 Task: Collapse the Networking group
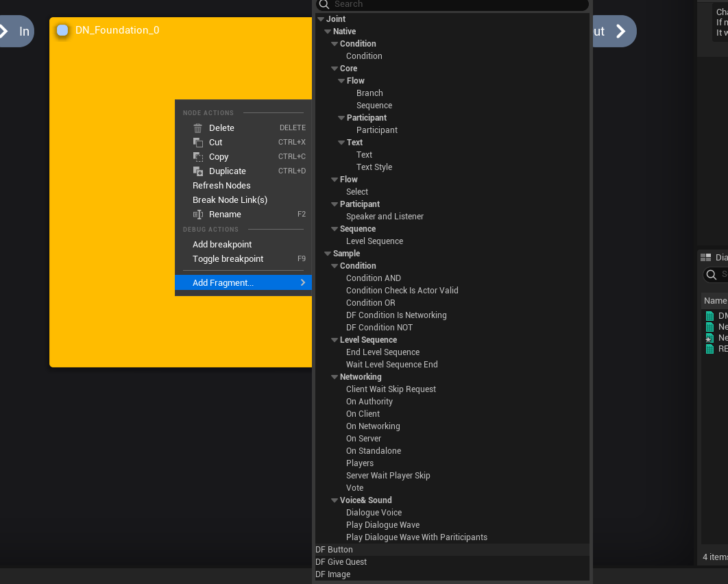(335, 377)
